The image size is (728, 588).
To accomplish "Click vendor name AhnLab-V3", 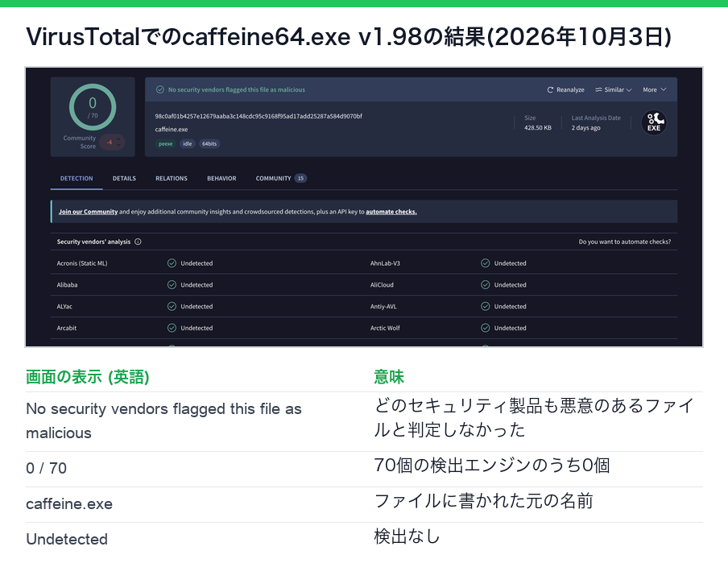I will (385, 263).
